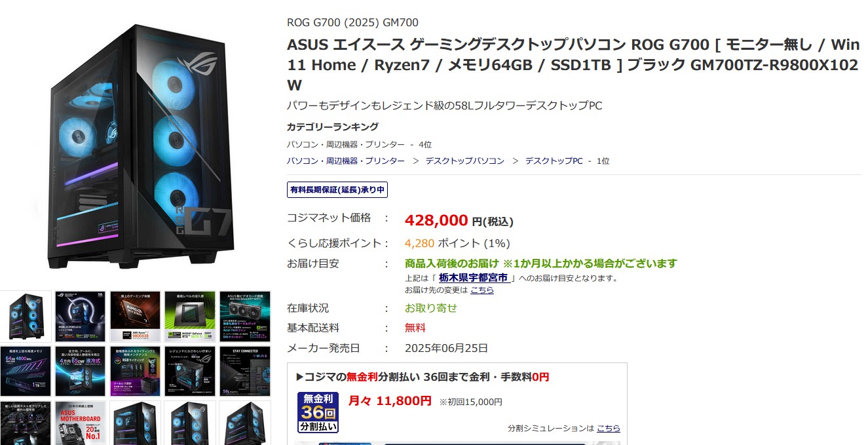The image size is (868, 445).
Task: Select the NVIDIA GeForce RTX thumbnail
Action: coord(190,316)
